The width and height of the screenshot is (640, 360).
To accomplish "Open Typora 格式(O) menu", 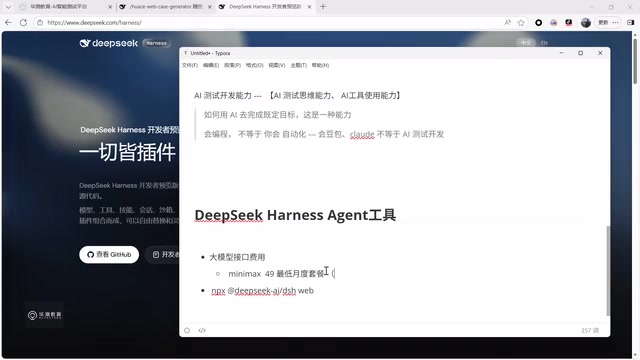I will coord(254,65).
